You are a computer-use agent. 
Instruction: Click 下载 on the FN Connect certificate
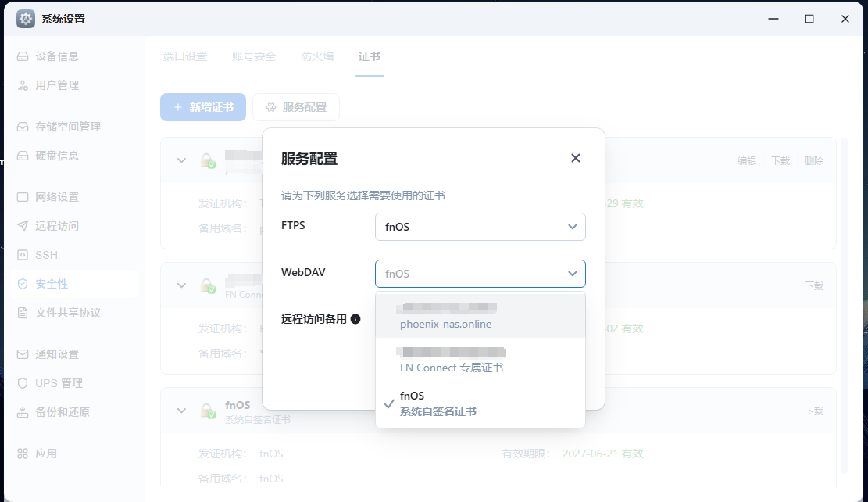814,286
